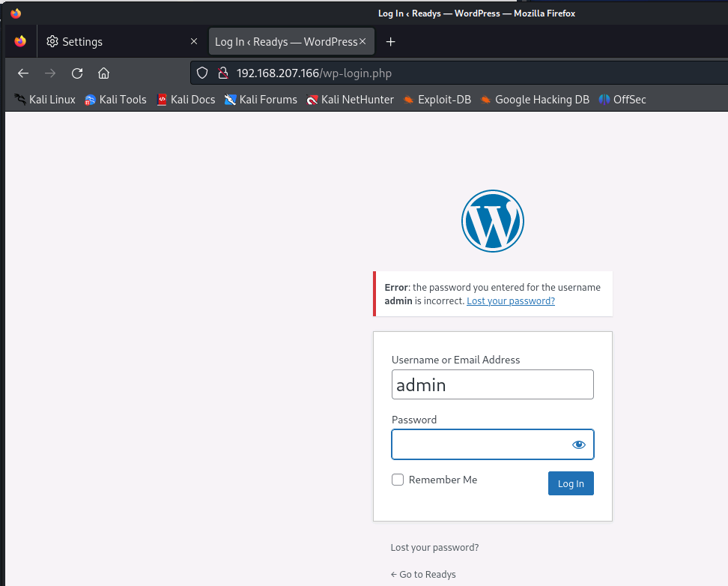The image size is (728, 586).
Task: Click the Log In button
Action: pyautogui.click(x=571, y=483)
